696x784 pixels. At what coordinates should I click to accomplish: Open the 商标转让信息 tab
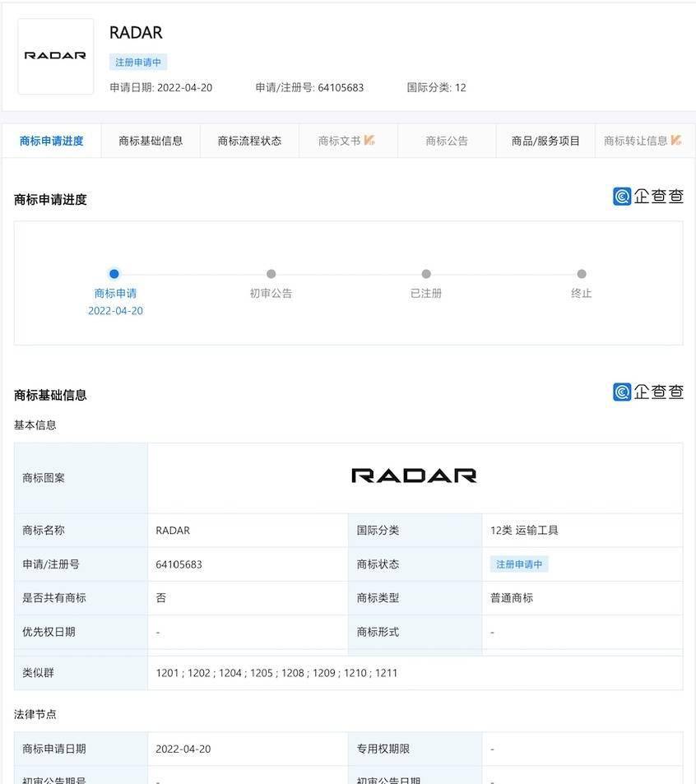643,141
